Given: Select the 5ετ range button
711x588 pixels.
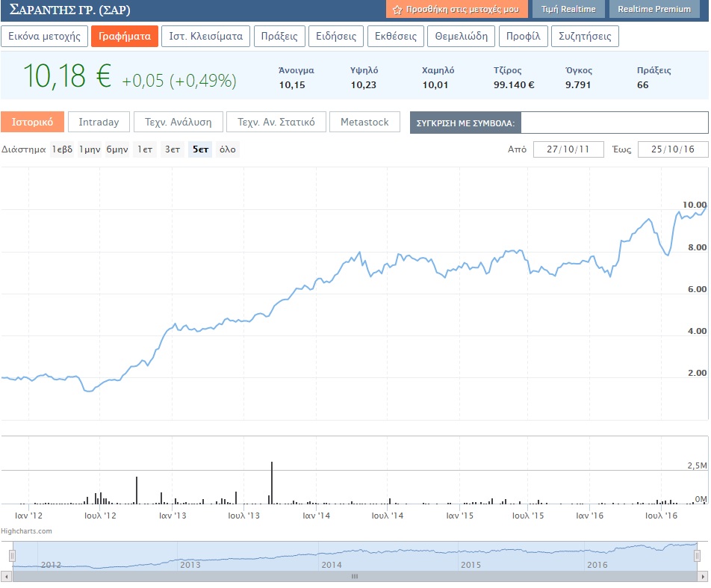Looking at the screenshot, I should (200, 149).
